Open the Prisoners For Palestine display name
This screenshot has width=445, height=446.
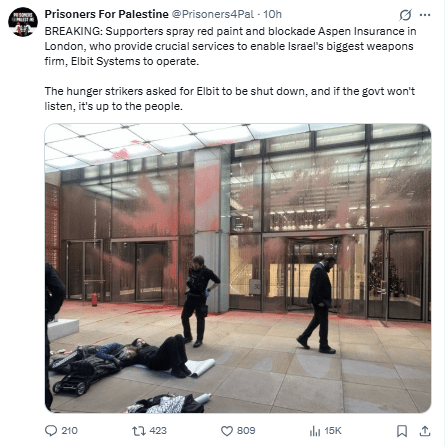[x=106, y=14]
